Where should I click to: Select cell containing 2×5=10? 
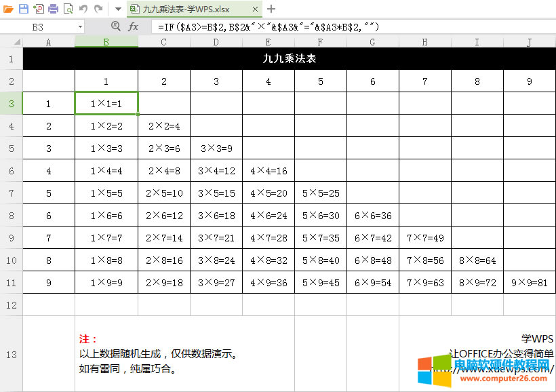pos(164,193)
